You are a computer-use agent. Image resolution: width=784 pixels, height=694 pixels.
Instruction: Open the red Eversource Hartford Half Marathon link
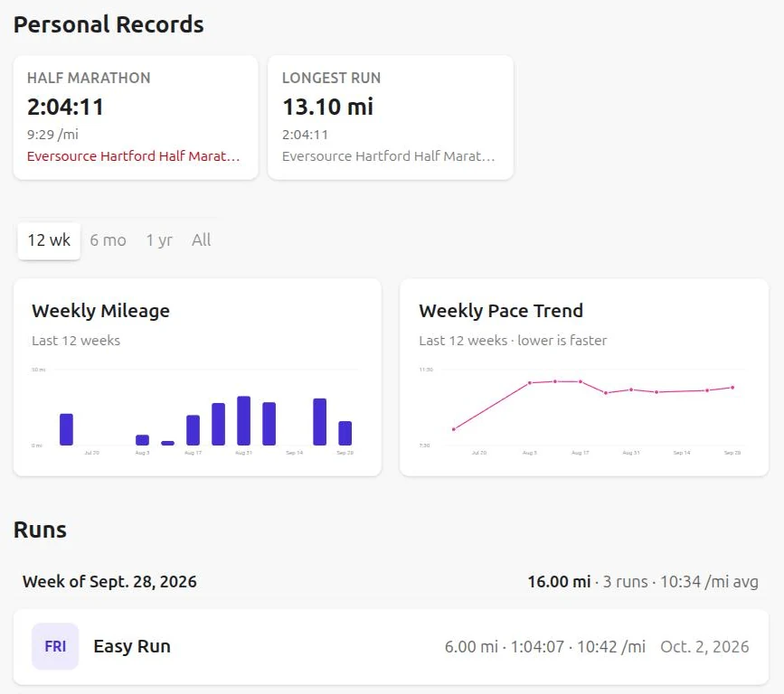coord(134,156)
